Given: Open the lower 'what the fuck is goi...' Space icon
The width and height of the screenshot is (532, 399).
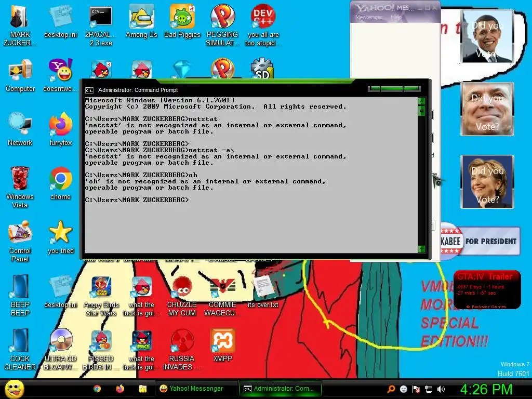Looking at the screenshot, I should click(x=141, y=350).
